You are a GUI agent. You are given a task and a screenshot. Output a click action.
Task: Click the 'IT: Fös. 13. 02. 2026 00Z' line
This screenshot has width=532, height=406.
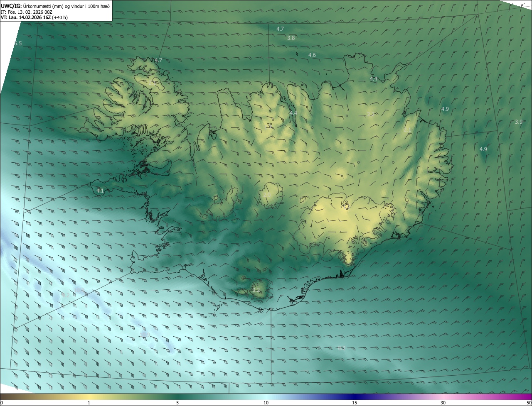(x=26, y=12)
